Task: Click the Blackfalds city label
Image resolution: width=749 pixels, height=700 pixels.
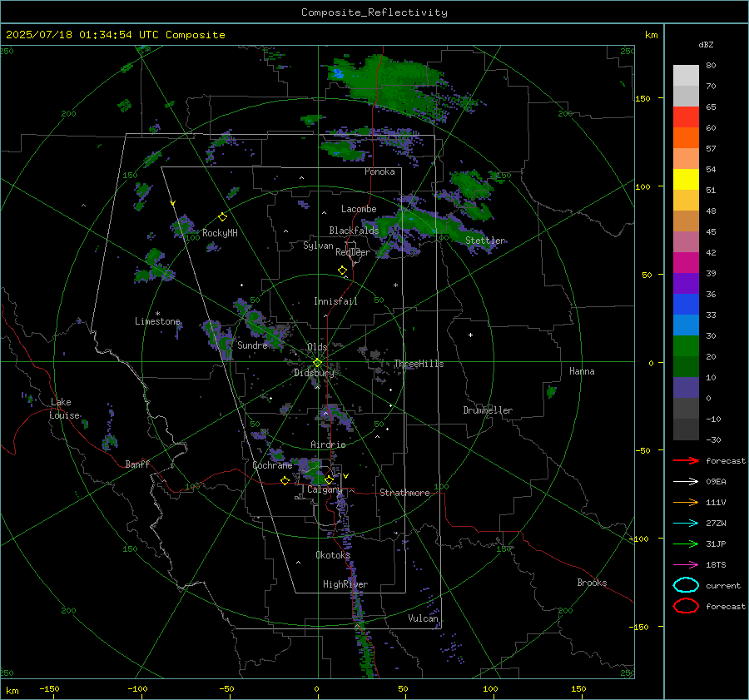Action: pos(354,231)
